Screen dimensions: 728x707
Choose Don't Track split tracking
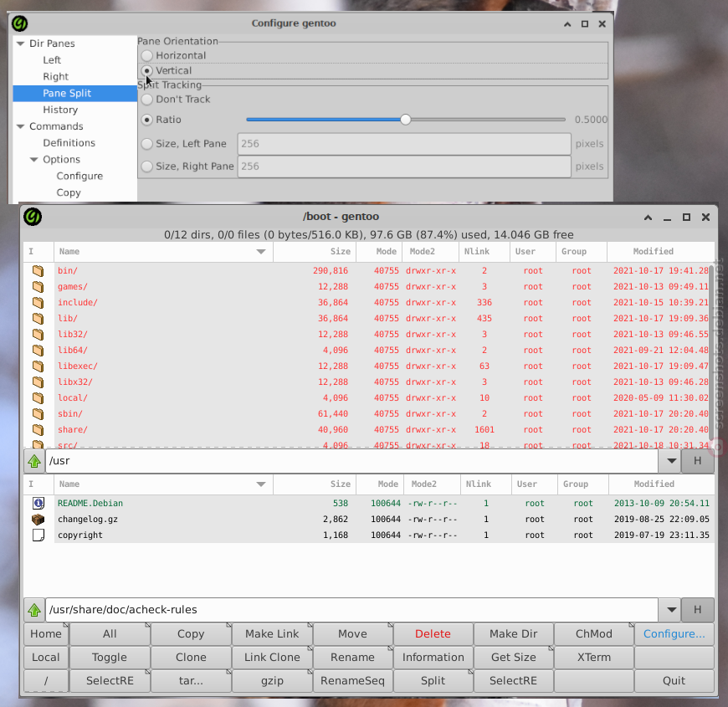[x=146, y=100]
